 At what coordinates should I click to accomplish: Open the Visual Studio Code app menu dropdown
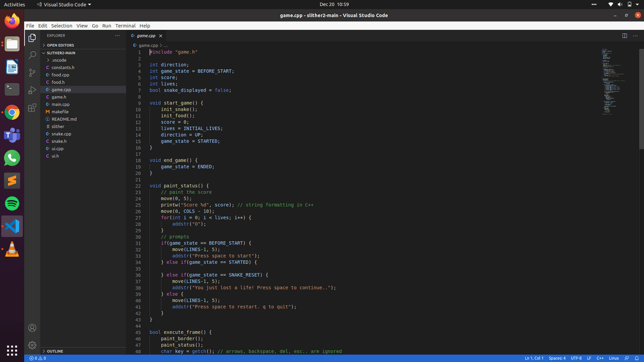[x=64, y=4]
